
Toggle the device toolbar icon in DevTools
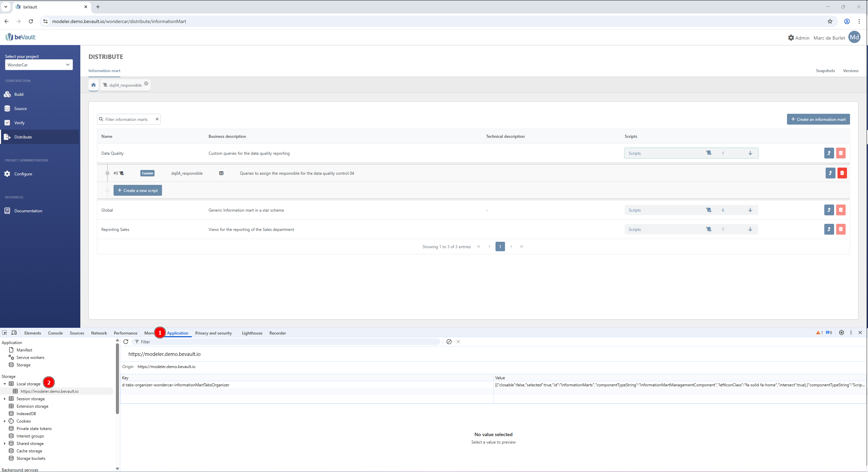[14, 333]
